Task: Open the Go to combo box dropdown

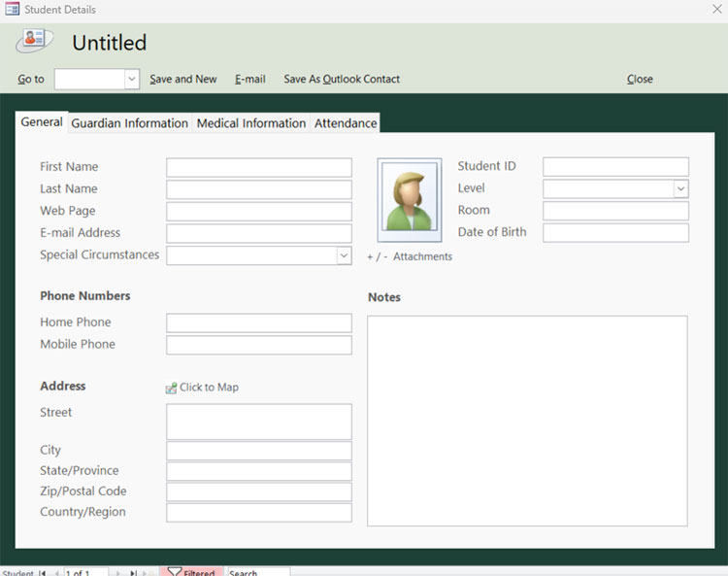Action: tap(132, 79)
